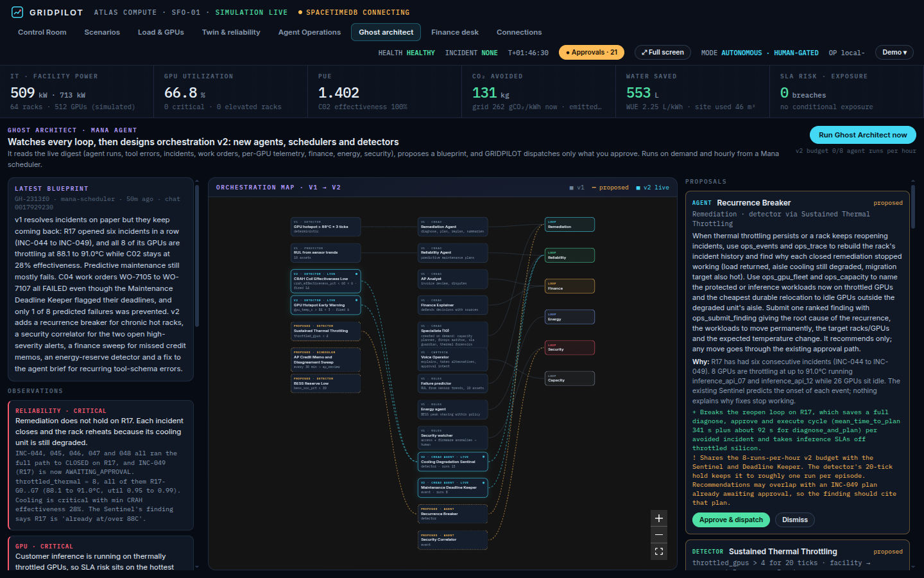Open the Demo dropdown
The width and height of the screenshot is (924, 578).
pyautogui.click(x=894, y=53)
